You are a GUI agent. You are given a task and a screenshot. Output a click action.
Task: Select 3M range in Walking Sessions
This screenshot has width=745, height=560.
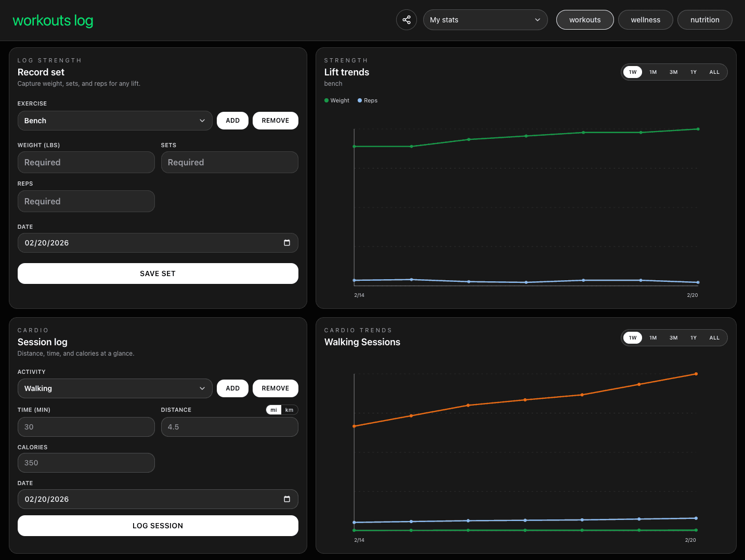click(674, 338)
